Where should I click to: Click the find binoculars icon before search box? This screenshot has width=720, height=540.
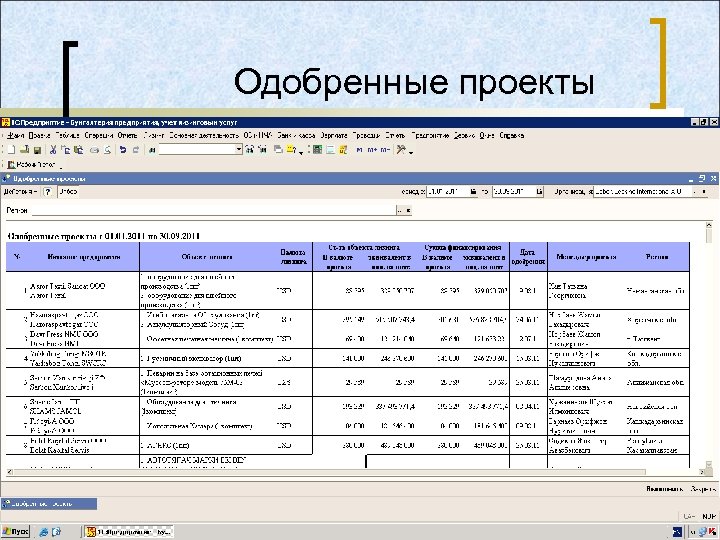point(152,150)
